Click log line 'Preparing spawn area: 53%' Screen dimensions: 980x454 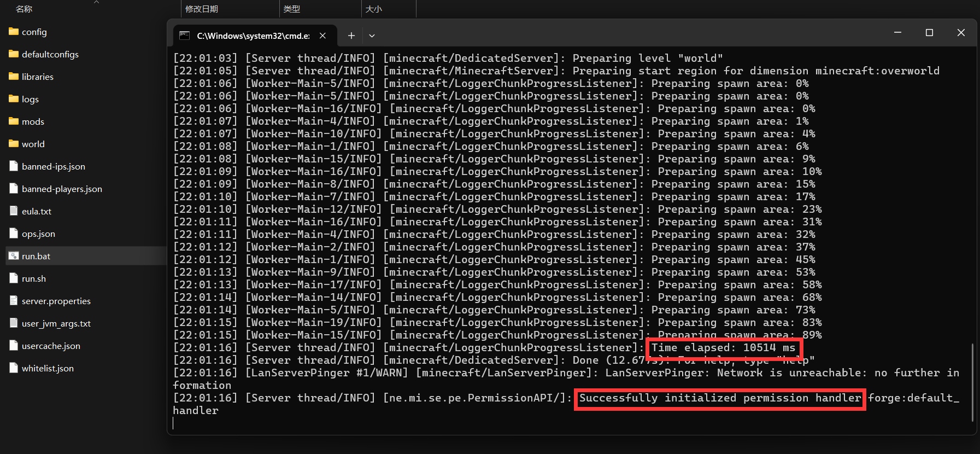click(x=733, y=272)
